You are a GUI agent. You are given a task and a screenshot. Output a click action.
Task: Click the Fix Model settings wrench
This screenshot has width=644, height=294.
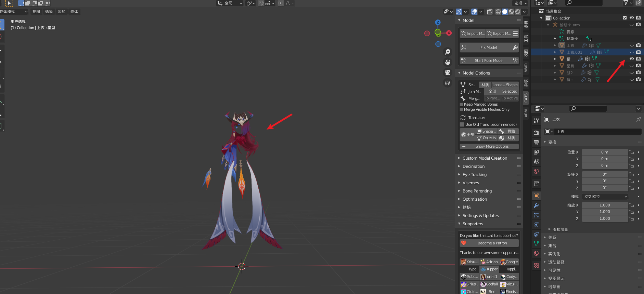[515, 48]
